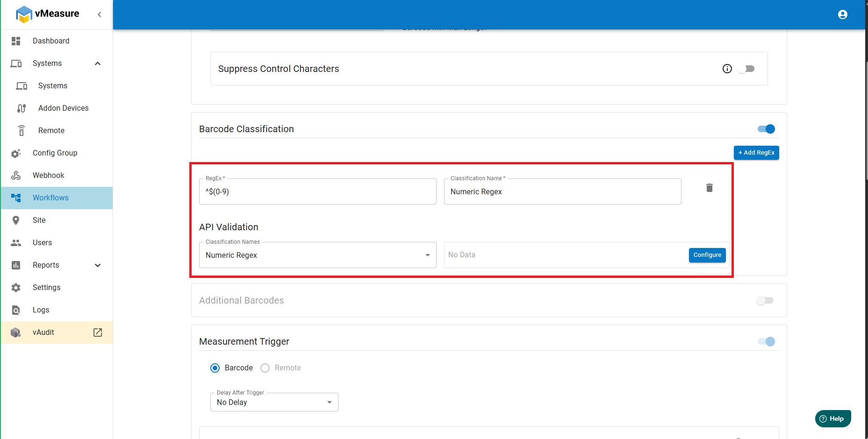Open the Site menu item

(57, 220)
